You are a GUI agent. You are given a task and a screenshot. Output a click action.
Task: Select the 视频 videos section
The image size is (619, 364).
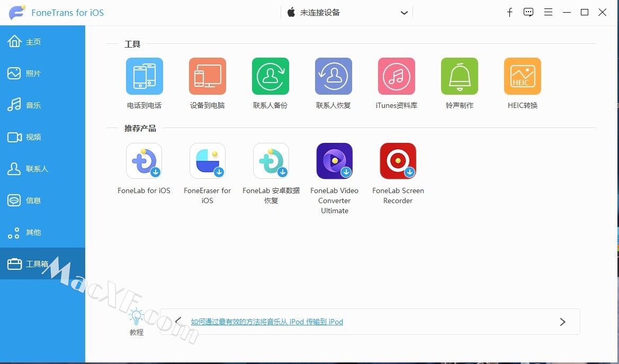[43, 137]
